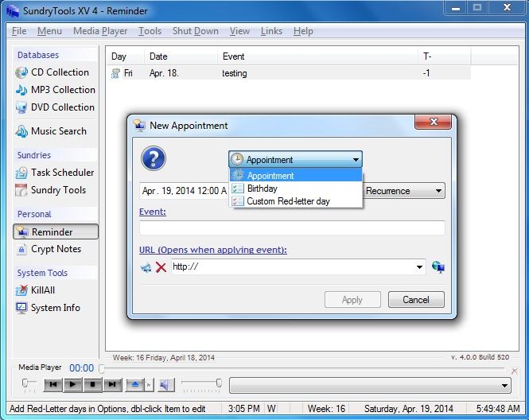Expand the http:// URL combo box arrow
Viewport: 529px width, 420px height.
point(420,267)
